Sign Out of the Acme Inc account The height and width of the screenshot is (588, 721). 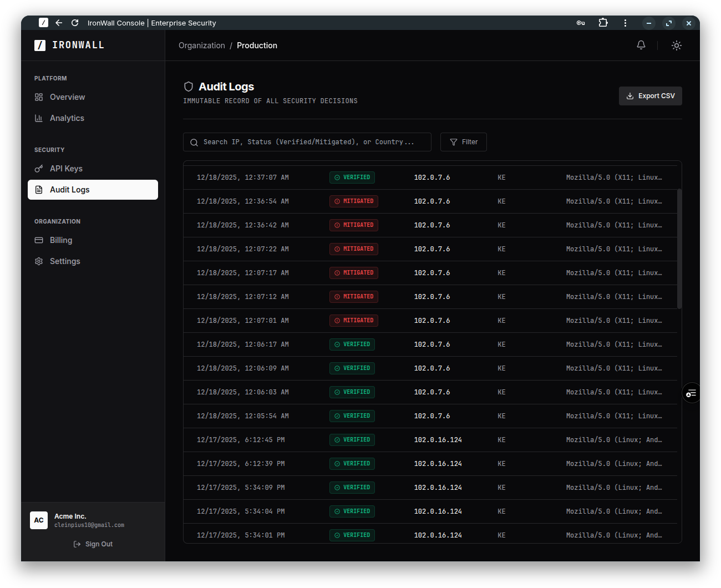pos(93,544)
